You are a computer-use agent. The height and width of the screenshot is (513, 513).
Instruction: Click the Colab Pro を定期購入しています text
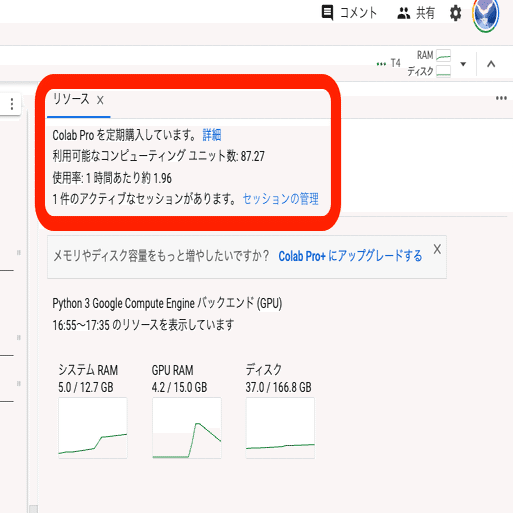coord(125,135)
